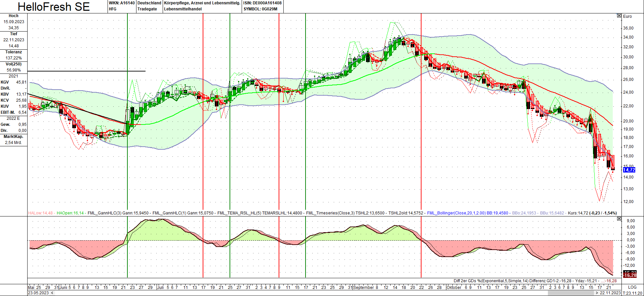The height and width of the screenshot is (296, 644).
Task: Click the scroll-left arrow beside 23.05.2023
Action: 51,293
